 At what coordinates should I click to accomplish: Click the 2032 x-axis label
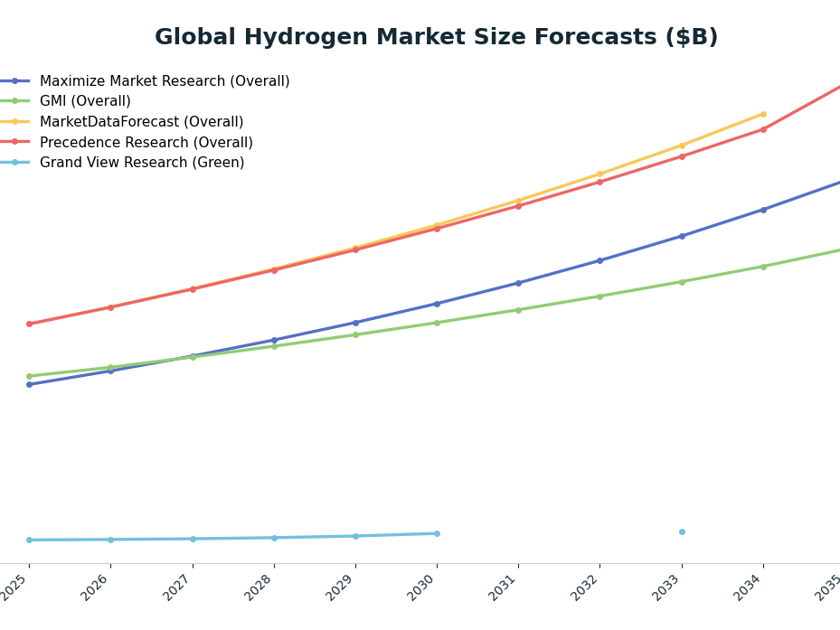[x=586, y=587]
